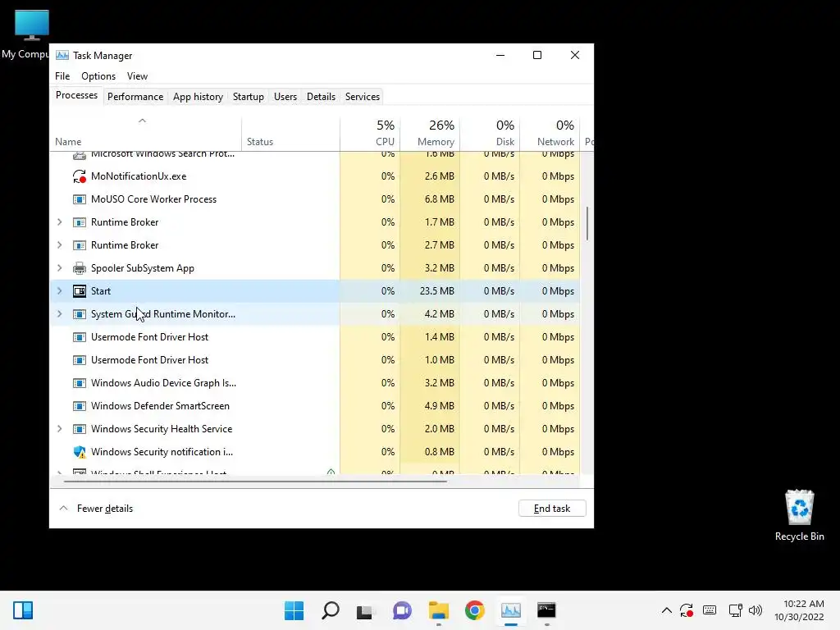Open Task View in the taskbar
This screenshot has height=630, width=840.
tap(366, 610)
